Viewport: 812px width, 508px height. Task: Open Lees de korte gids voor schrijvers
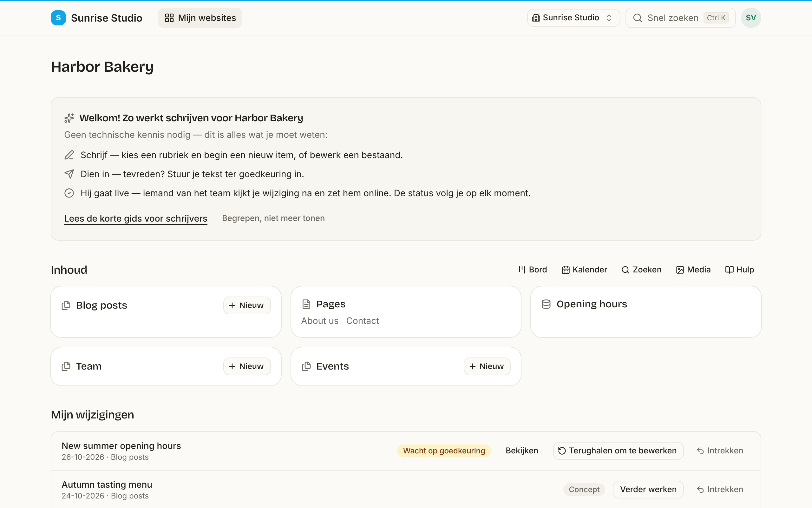pyautogui.click(x=135, y=218)
